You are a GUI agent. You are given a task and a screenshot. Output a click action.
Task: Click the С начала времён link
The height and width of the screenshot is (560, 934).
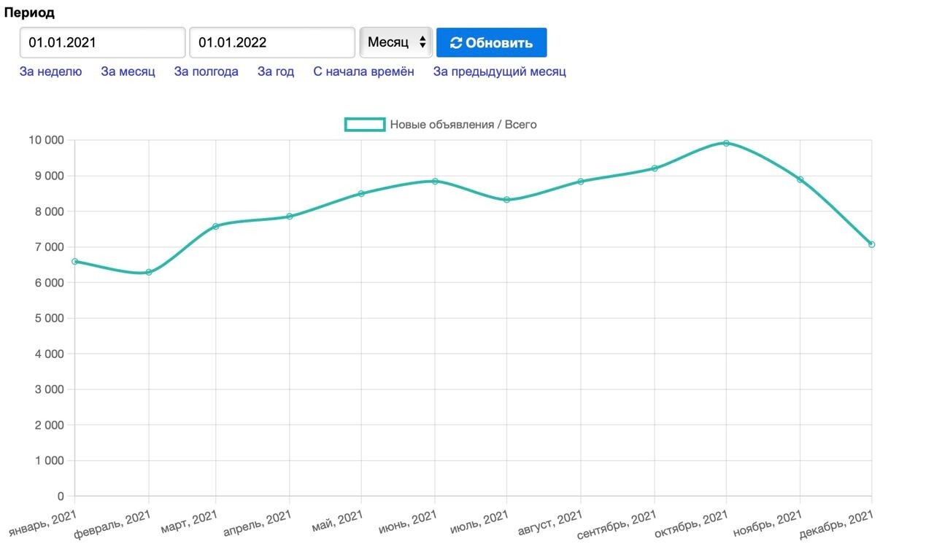point(363,71)
